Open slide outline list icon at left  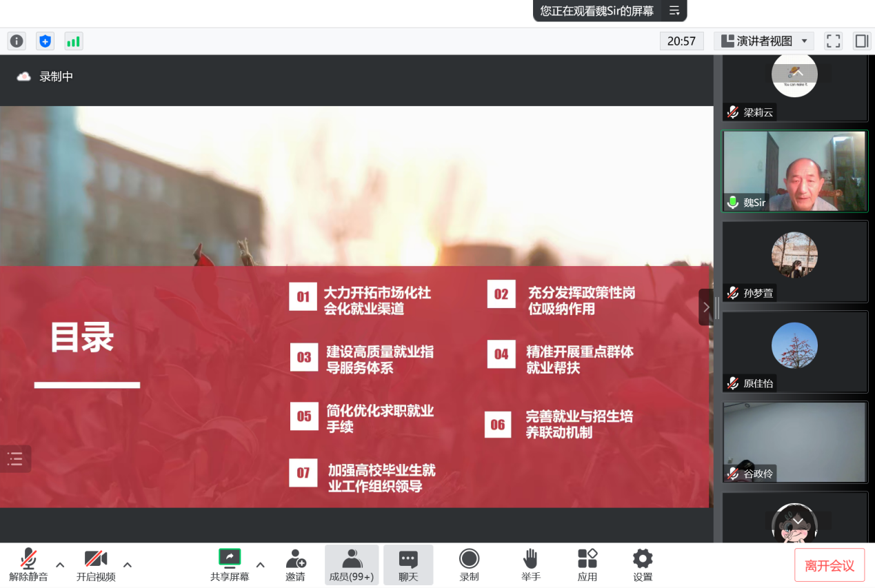coord(15,458)
